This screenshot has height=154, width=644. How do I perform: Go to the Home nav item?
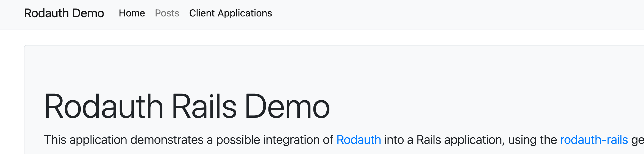tap(132, 13)
